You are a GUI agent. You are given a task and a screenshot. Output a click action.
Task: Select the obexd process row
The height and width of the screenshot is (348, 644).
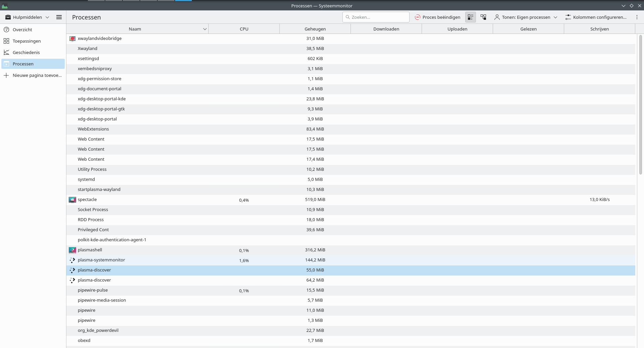(x=351, y=341)
